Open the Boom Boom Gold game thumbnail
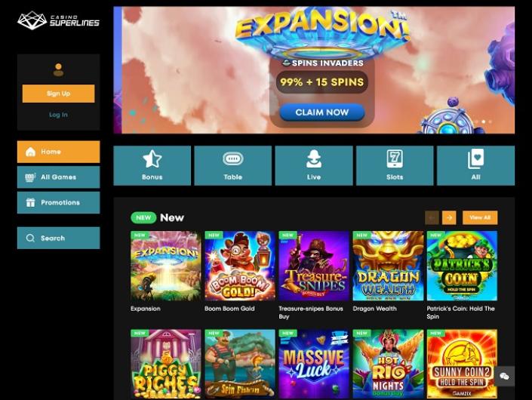Viewport: 532px width, 400px height. coord(240,266)
